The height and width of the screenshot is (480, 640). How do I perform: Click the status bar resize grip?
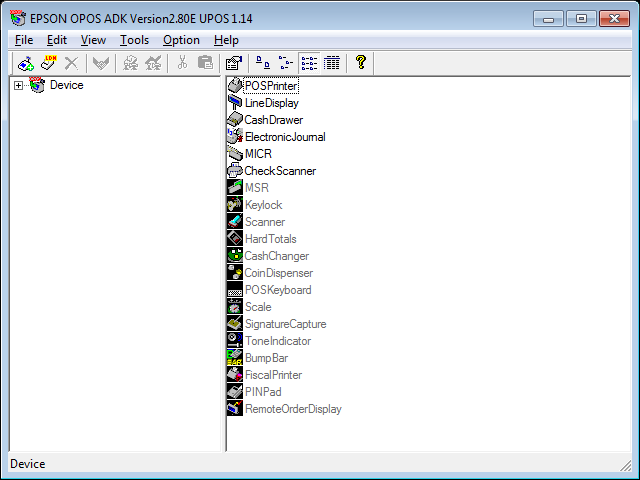[625, 464]
